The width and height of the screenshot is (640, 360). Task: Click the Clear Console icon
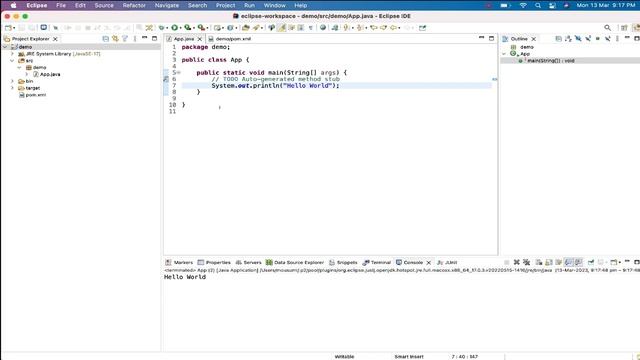[x=539, y=262]
